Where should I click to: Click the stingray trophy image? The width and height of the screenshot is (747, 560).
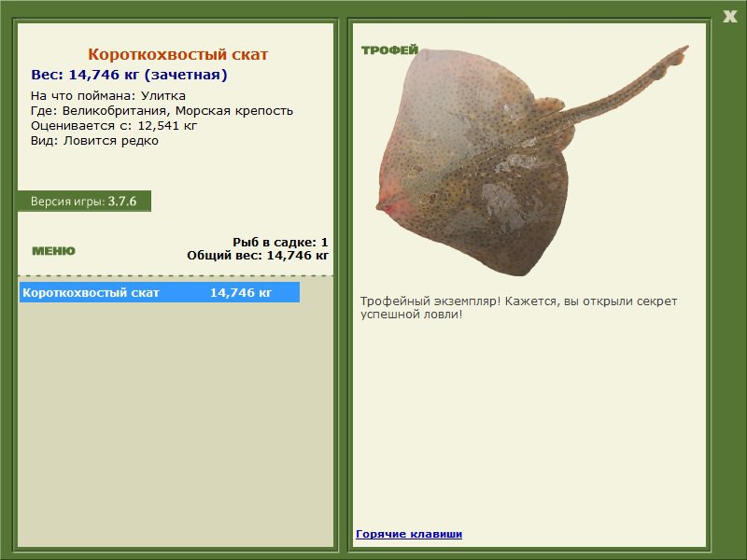pyautogui.click(x=531, y=160)
